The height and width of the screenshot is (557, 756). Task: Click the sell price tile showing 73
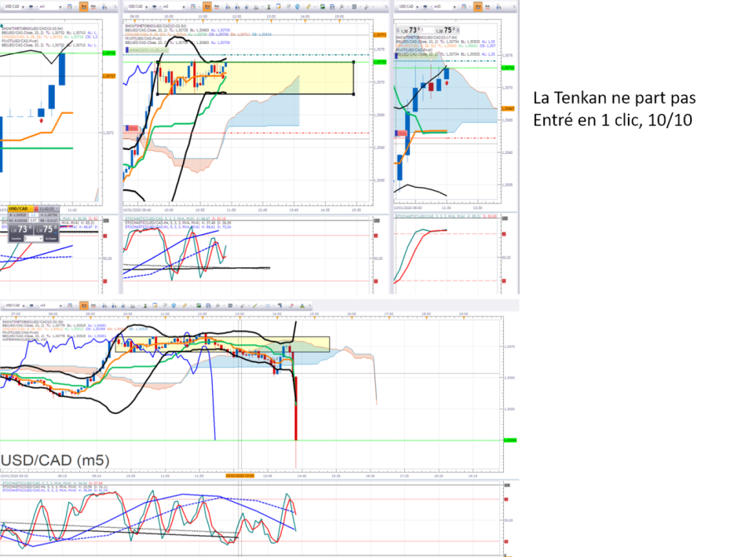[20, 229]
